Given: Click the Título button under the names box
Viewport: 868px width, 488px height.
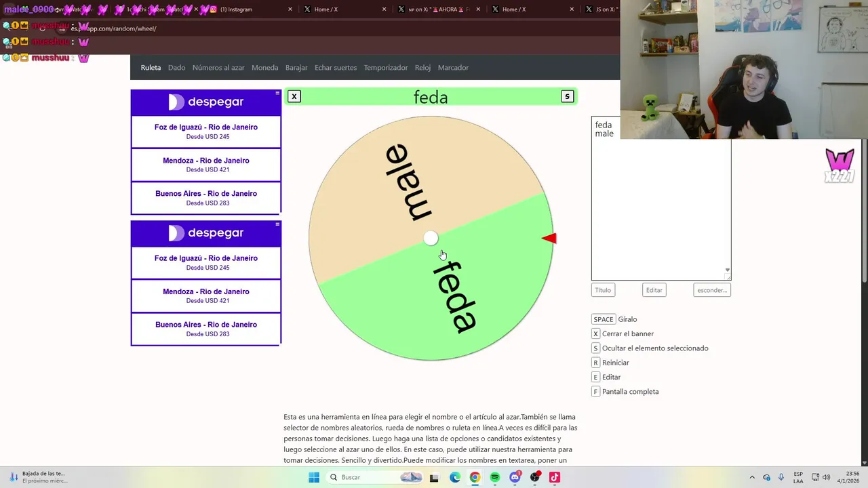Looking at the screenshot, I should [603, 290].
